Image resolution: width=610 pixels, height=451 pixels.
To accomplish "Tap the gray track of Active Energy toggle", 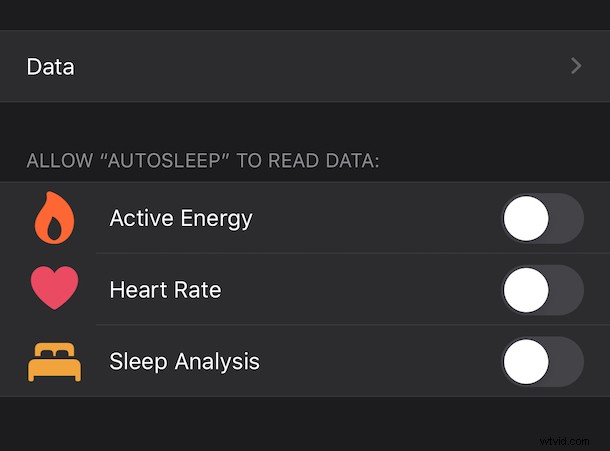I will (566, 218).
